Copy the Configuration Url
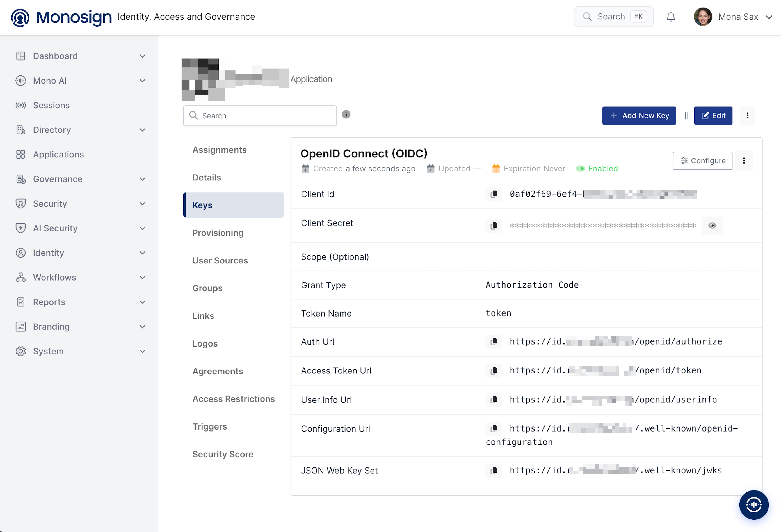This screenshot has width=781, height=532. click(494, 428)
